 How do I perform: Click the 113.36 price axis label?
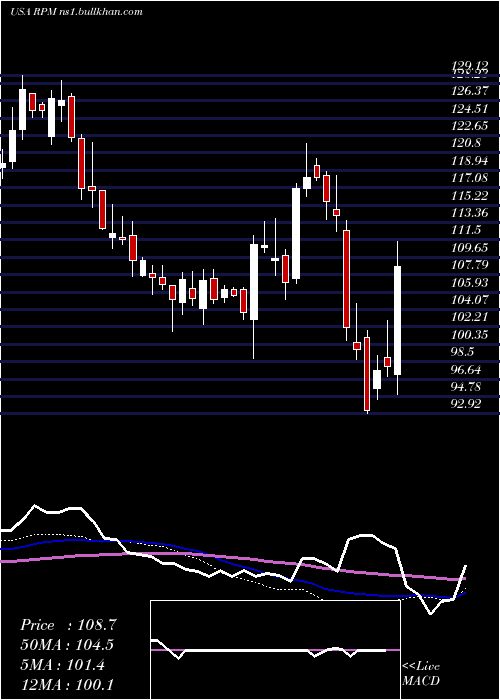click(x=470, y=212)
